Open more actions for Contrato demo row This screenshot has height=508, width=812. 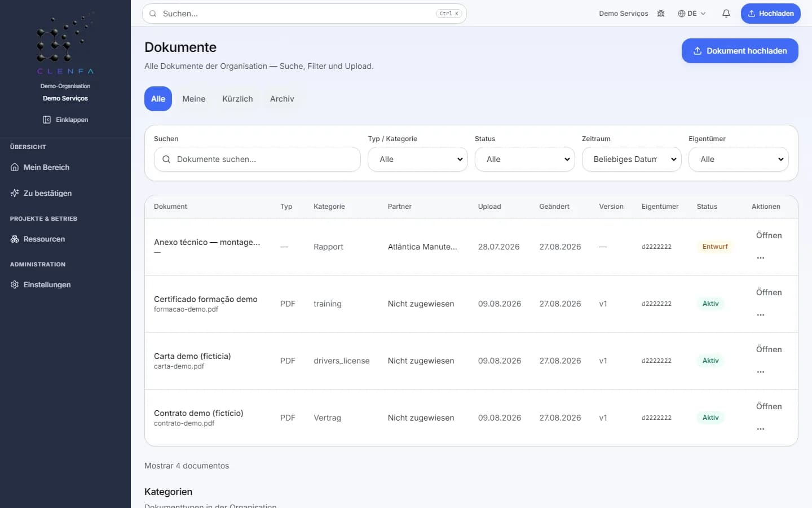click(x=761, y=429)
